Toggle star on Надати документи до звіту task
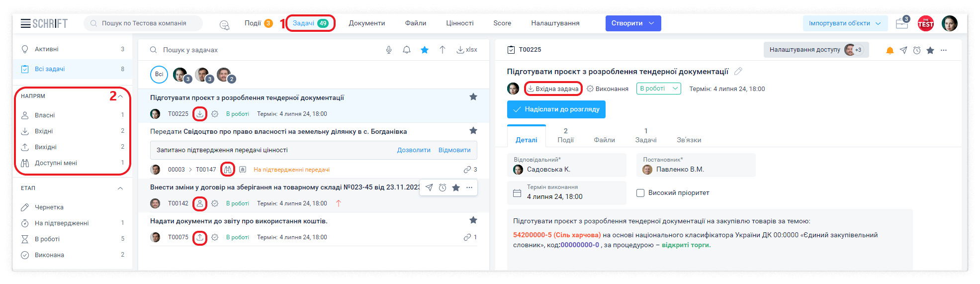 coord(473,220)
